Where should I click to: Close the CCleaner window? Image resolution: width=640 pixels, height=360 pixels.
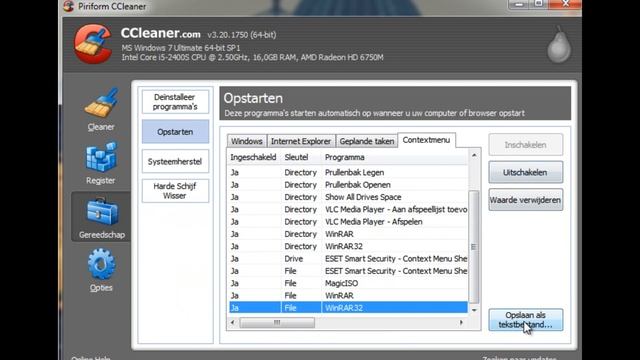coord(565,4)
